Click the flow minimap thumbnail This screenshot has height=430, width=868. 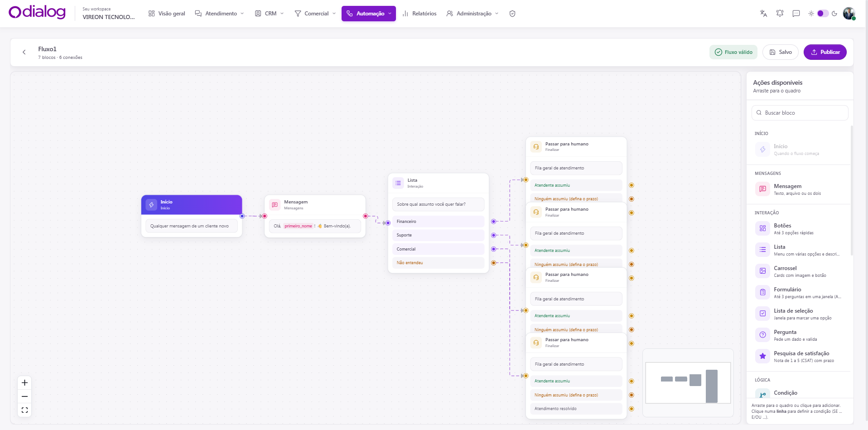[x=688, y=383]
